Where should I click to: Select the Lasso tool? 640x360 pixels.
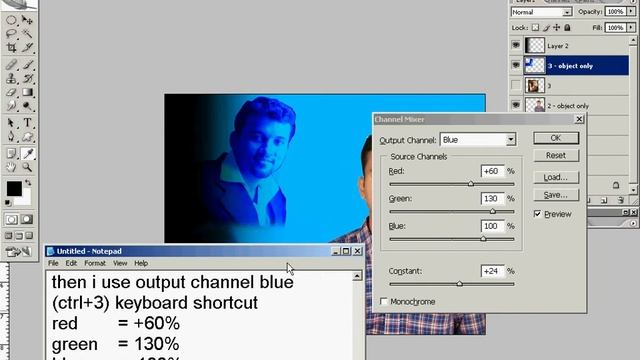tap(11, 33)
